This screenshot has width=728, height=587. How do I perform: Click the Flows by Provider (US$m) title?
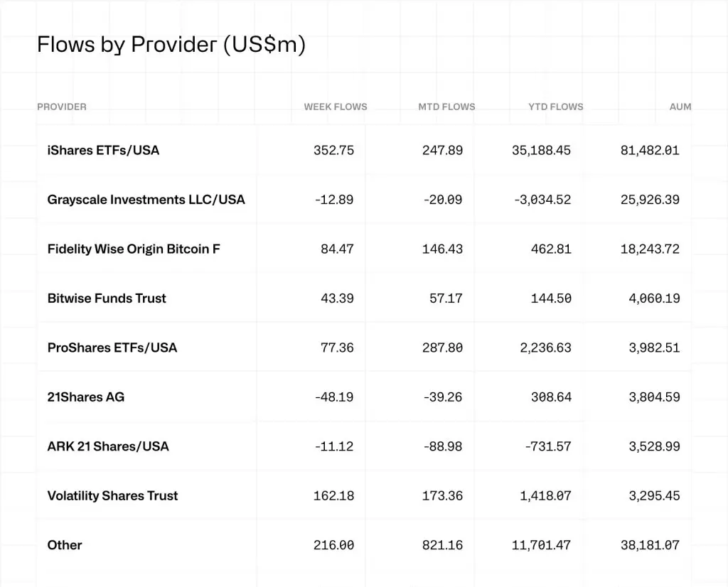171,45
